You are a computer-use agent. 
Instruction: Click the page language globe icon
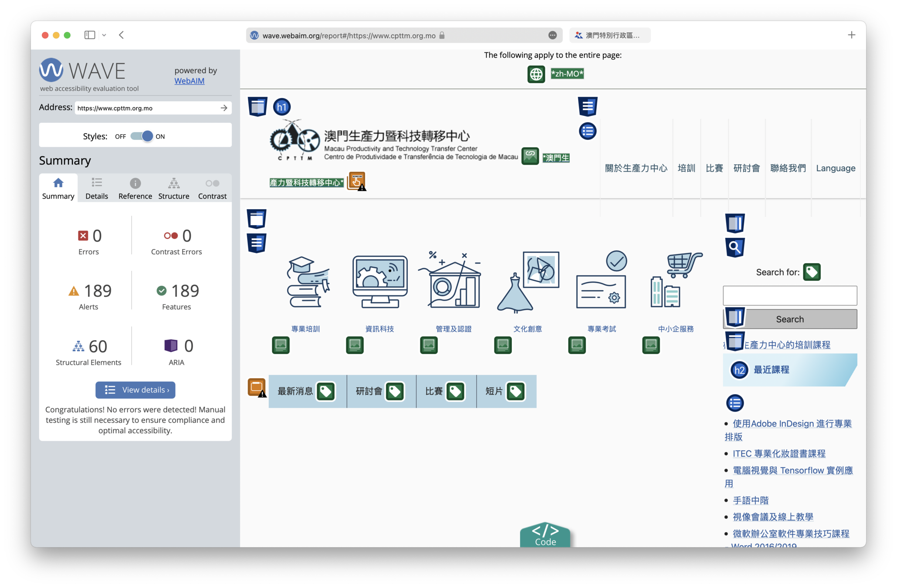pyautogui.click(x=536, y=74)
